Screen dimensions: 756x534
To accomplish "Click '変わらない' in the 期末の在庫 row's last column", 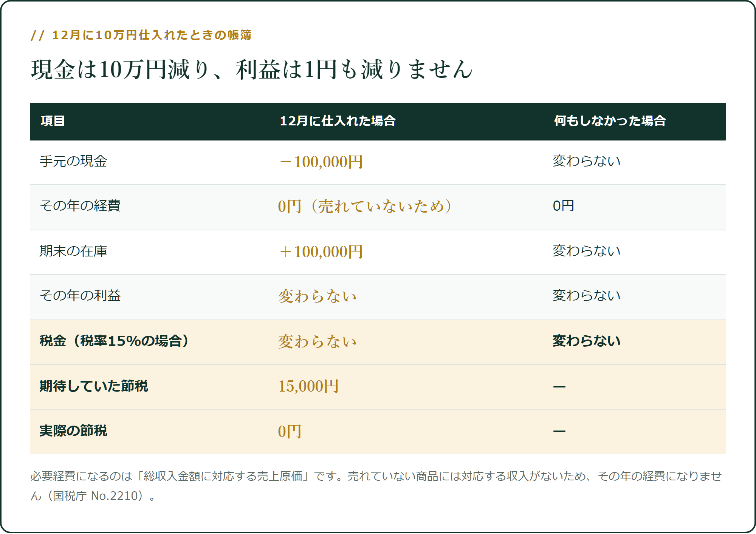I will click(587, 251).
